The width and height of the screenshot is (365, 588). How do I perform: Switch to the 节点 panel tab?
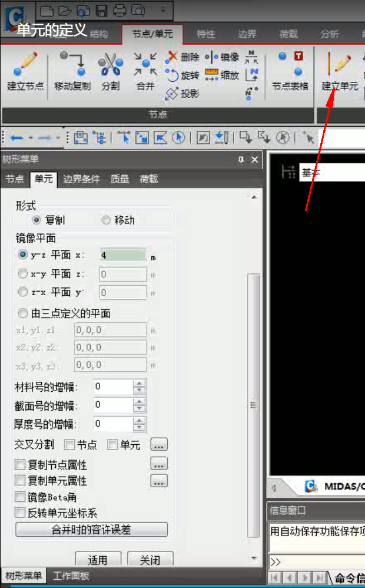15,179
